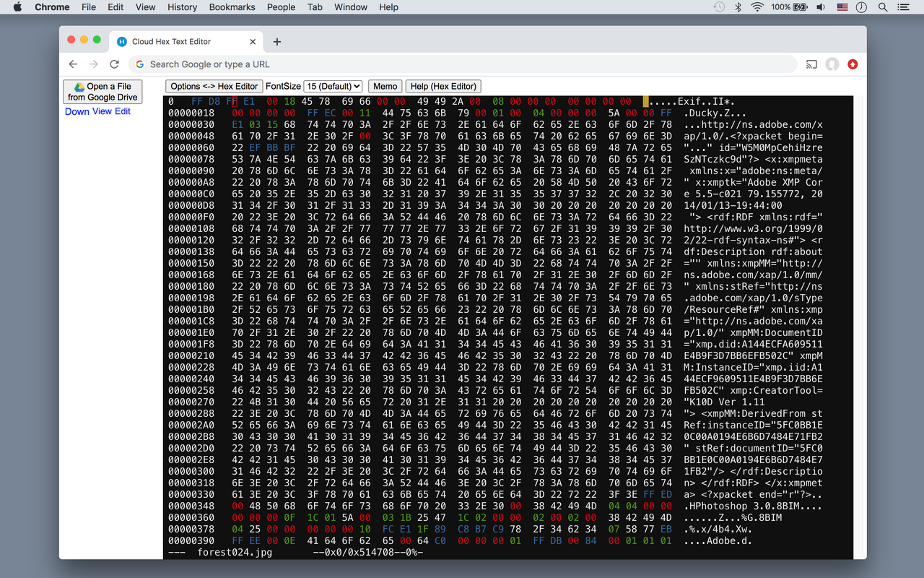Click the back navigation arrow
The image size is (924, 578).
pos(73,64)
